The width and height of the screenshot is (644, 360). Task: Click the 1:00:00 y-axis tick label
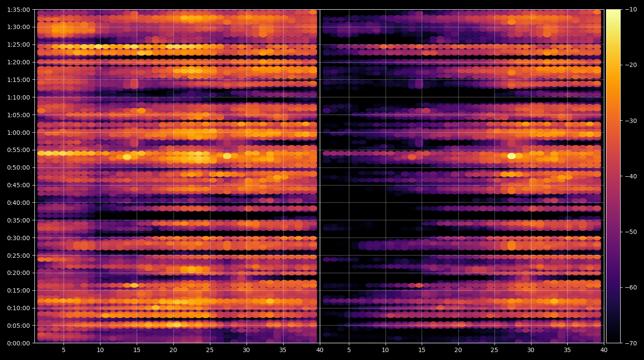click(x=19, y=133)
